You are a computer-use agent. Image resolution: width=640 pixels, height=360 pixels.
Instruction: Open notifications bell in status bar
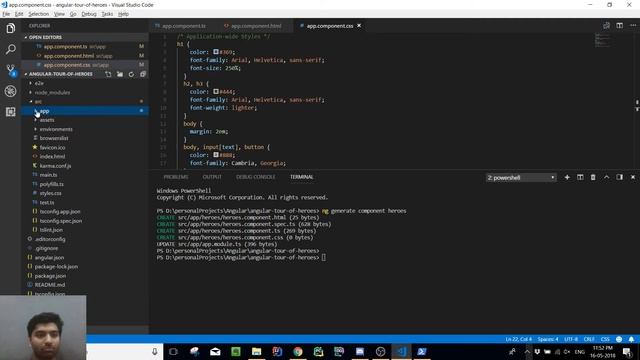click(631, 339)
